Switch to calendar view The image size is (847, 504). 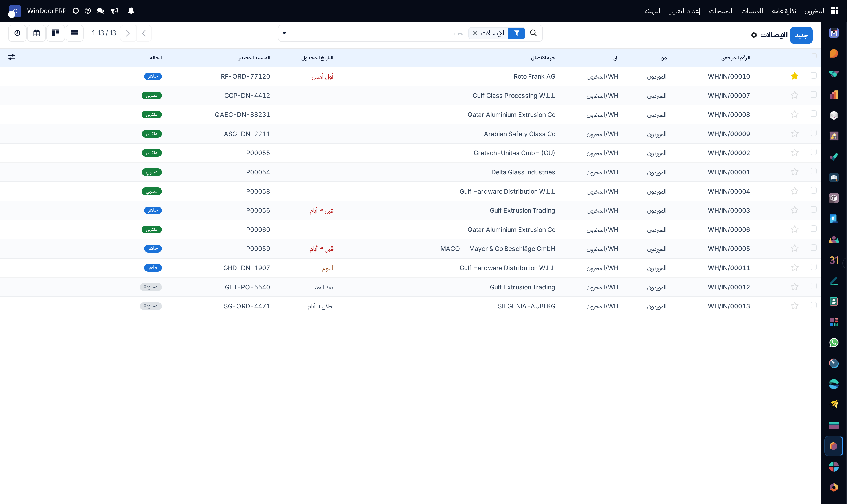coord(36,33)
